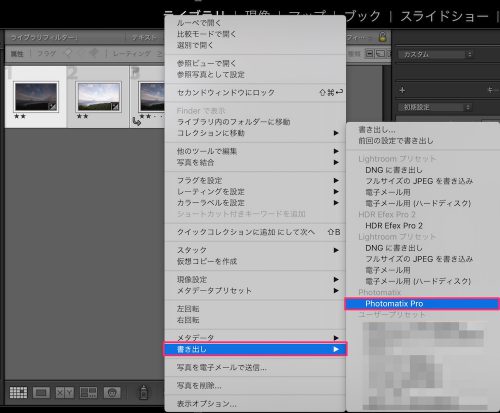
Task: Choose 書き出し... in submenu
Action: [x=423, y=130]
